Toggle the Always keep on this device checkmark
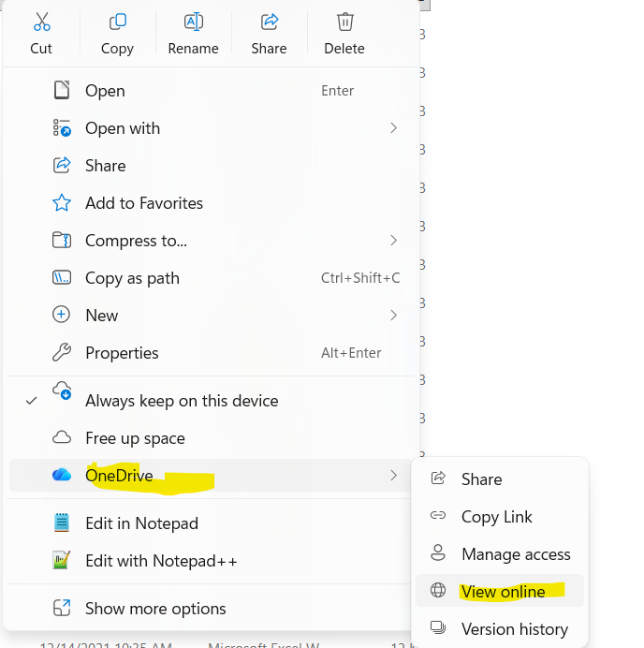644x648 pixels. click(x=32, y=401)
